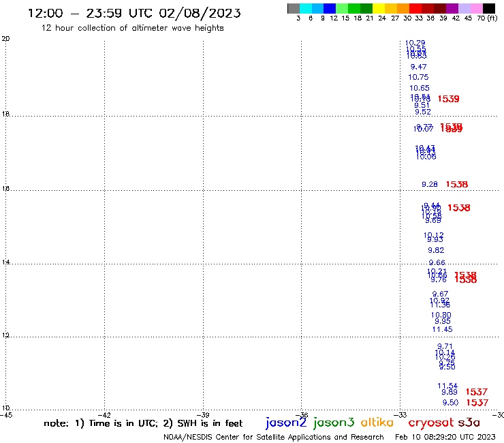The width and height of the screenshot is (504, 443).
Task: Click the wave height reading 11.45
Action: [x=442, y=329]
